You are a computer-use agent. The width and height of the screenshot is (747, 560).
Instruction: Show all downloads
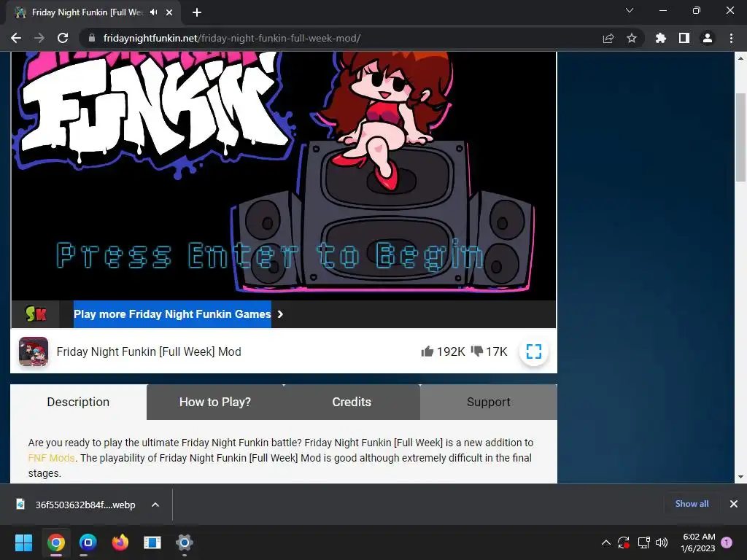point(692,504)
